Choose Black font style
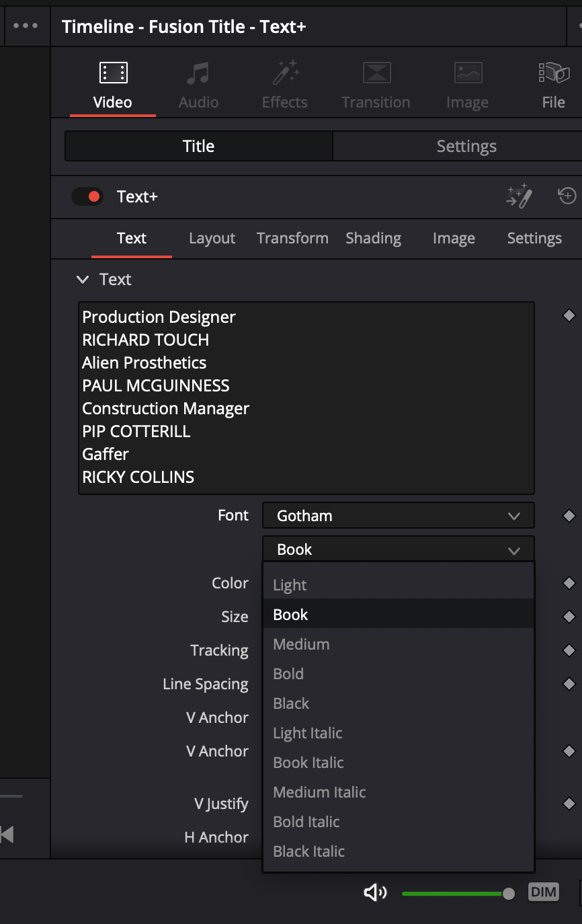Viewport: 582px width, 924px height. (x=399, y=703)
